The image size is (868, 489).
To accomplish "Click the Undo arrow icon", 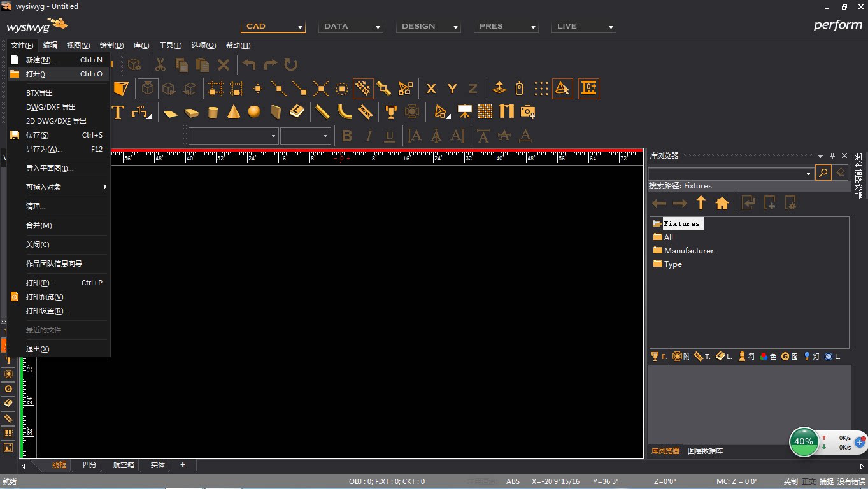I will [x=249, y=64].
